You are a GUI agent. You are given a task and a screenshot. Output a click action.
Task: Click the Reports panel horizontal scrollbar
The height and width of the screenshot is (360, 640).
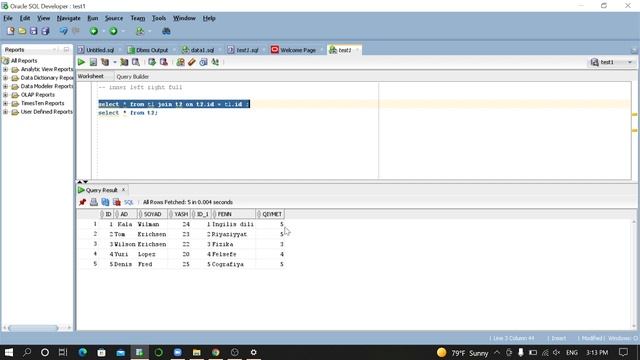coord(33,328)
